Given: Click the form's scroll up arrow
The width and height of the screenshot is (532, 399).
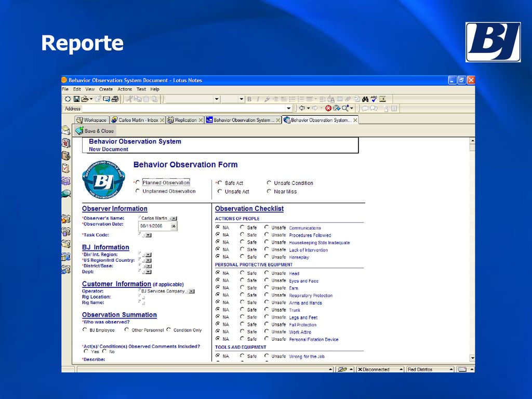Looking at the screenshot, I should (x=472, y=140).
